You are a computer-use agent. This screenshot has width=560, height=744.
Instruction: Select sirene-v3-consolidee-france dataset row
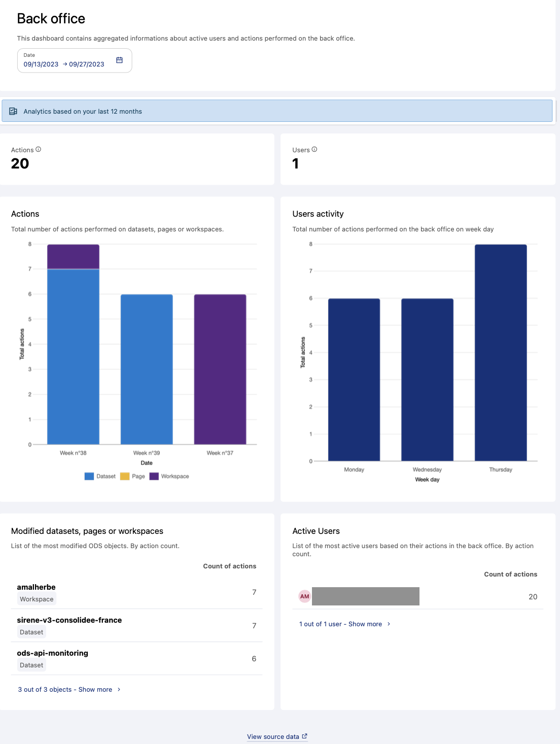136,625
